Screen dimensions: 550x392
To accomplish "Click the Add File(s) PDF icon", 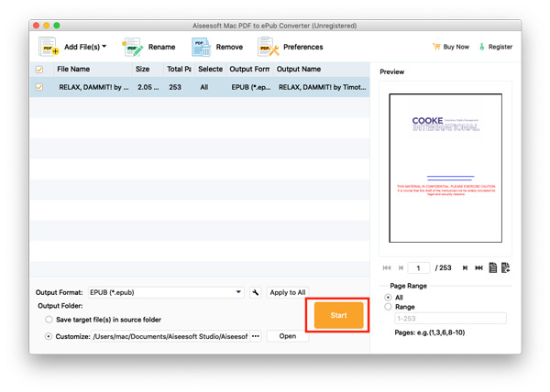I will pos(49,47).
